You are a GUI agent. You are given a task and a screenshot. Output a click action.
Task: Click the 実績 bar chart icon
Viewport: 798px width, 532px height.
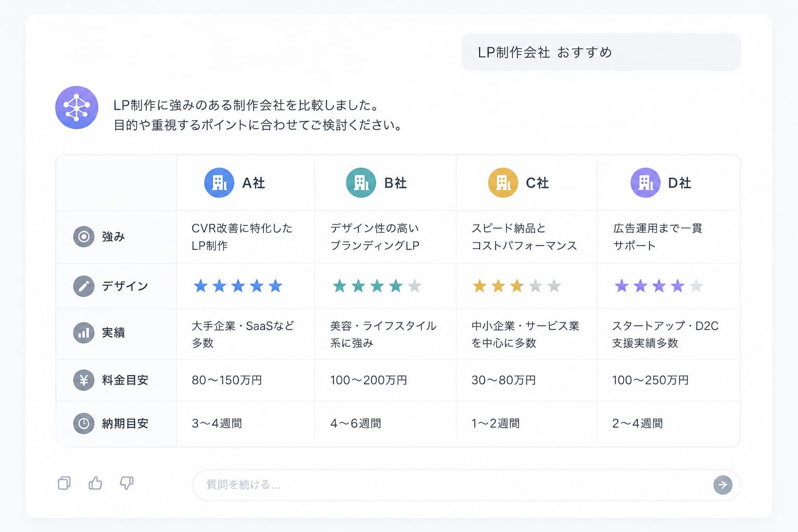coord(84,333)
